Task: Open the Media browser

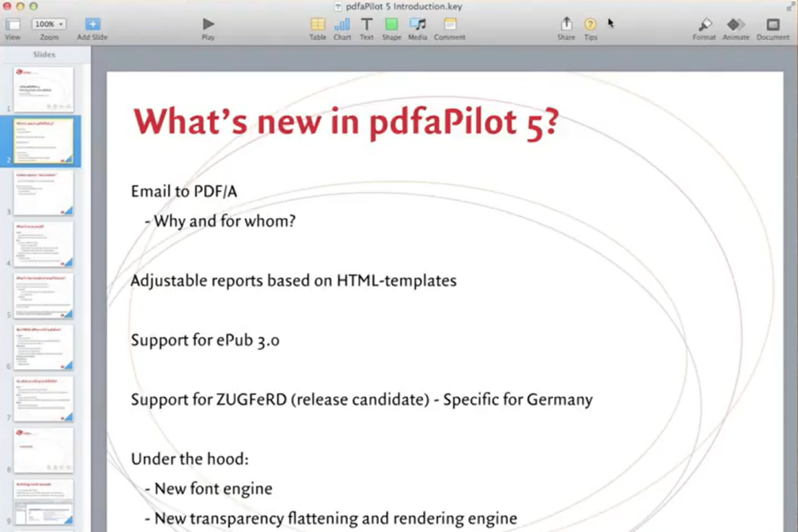Action: 417,24
